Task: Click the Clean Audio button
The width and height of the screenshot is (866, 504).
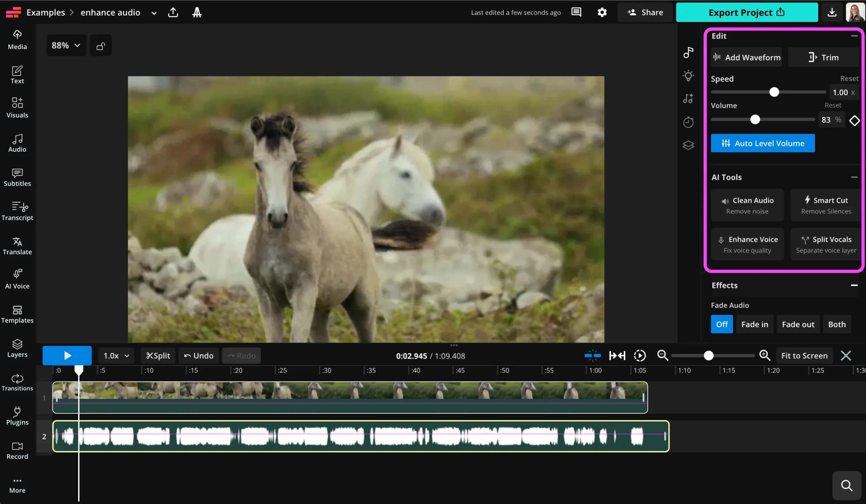Action: pyautogui.click(x=747, y=205)
